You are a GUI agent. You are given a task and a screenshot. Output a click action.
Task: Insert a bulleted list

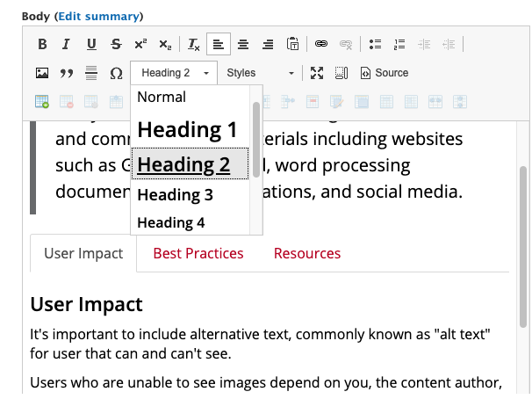(376, 44)
